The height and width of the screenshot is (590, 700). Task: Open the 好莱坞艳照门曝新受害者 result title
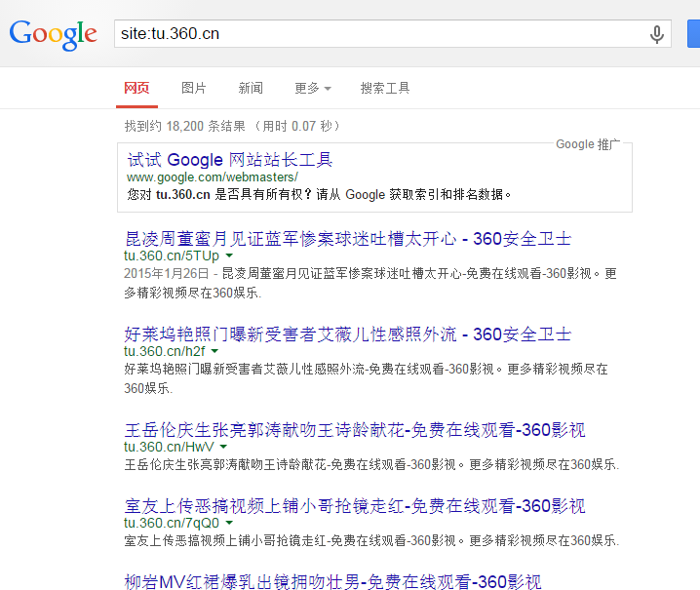348,334
